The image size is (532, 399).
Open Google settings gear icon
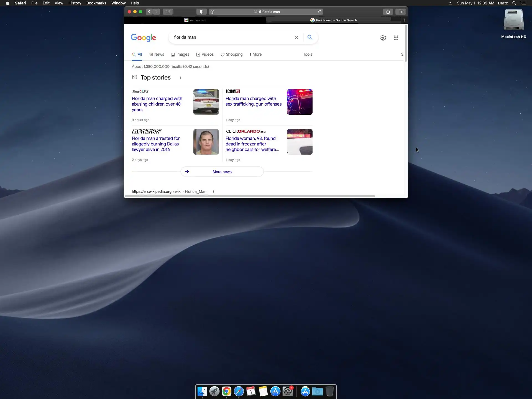click(x=383, y=38)
